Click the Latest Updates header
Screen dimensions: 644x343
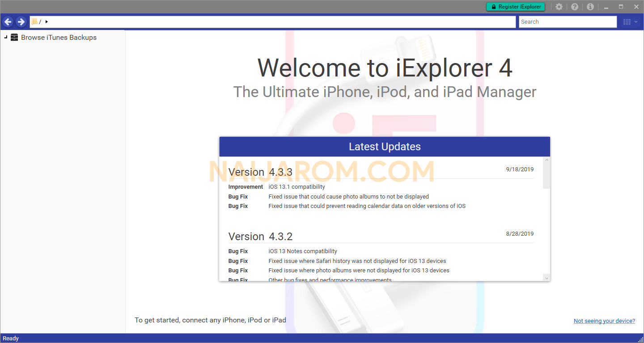pos(385,147)
